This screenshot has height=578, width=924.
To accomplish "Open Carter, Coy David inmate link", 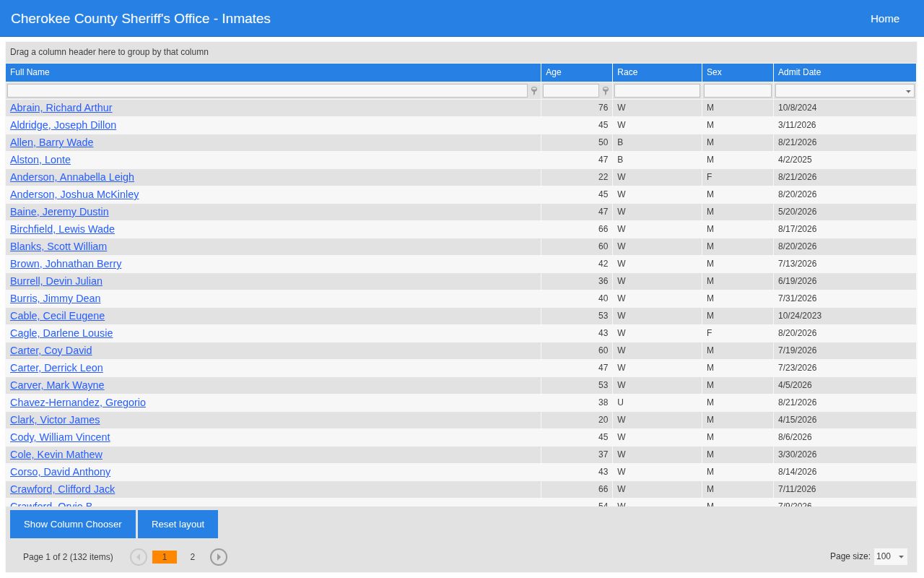I will tap(51, 350).
